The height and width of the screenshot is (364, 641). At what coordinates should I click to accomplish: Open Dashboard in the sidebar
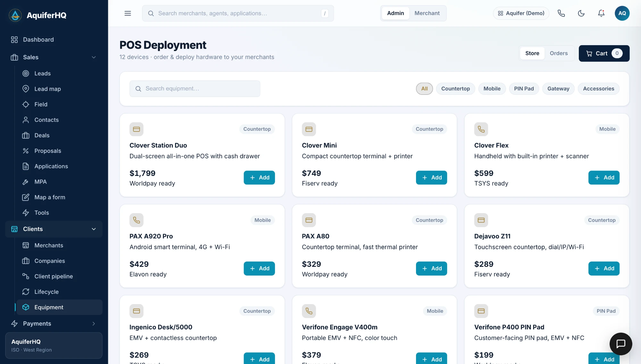54,39
